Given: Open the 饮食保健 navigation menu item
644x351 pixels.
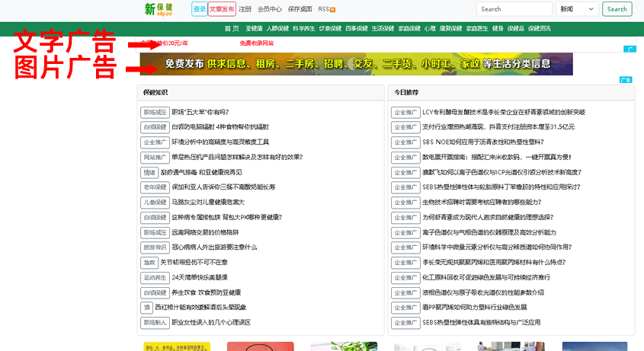Looking at the screenshot, I should [330, 29].
